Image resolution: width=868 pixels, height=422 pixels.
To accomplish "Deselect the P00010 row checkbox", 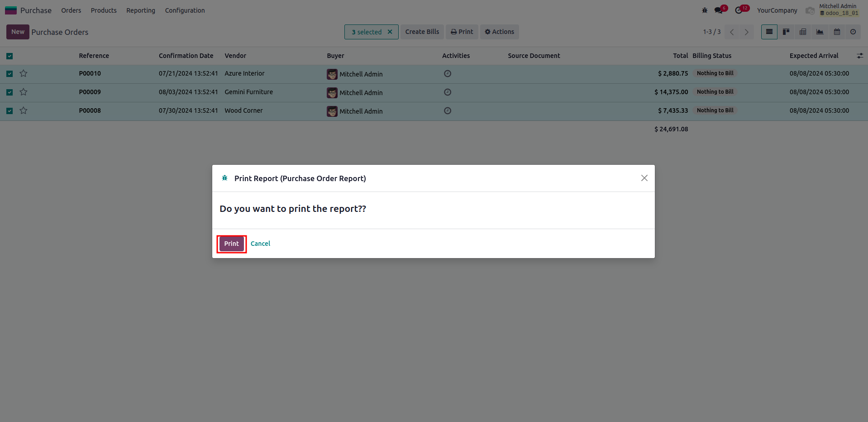I will 10,73.
